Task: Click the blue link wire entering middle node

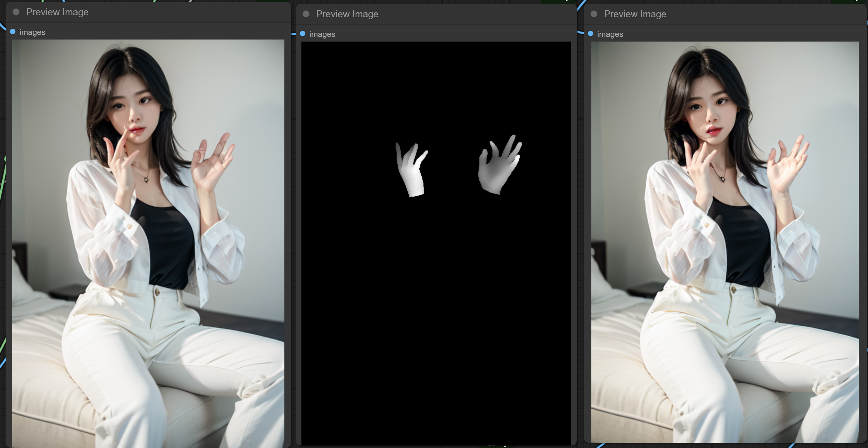Action: 293,34
